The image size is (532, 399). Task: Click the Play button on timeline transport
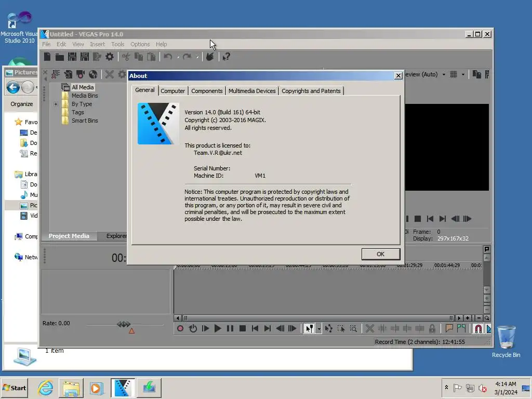(x=218, y=328)
